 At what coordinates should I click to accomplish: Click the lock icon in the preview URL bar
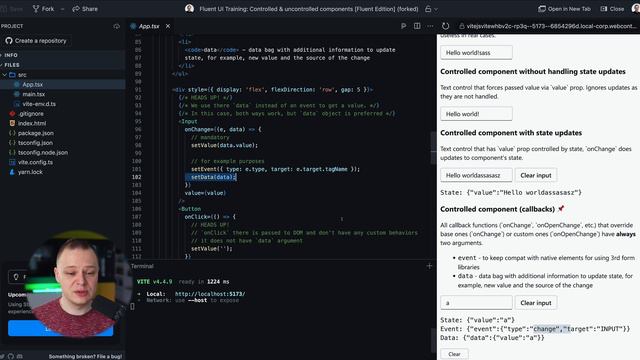coord(462,26)
